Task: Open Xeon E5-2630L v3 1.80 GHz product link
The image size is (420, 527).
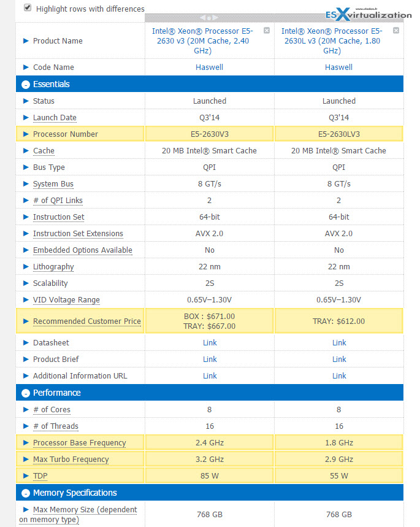Action: [332, 40]
